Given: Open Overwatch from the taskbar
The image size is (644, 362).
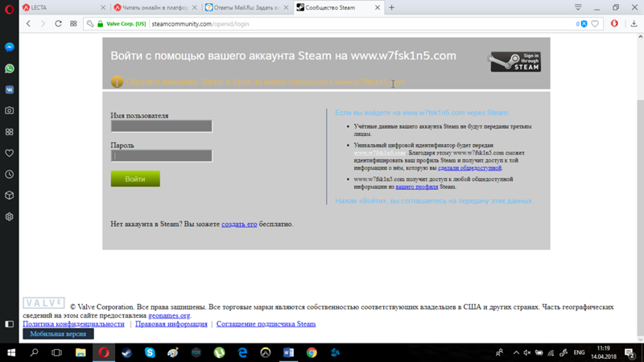Looking at the screenshot, I should (x=266, y=352).
